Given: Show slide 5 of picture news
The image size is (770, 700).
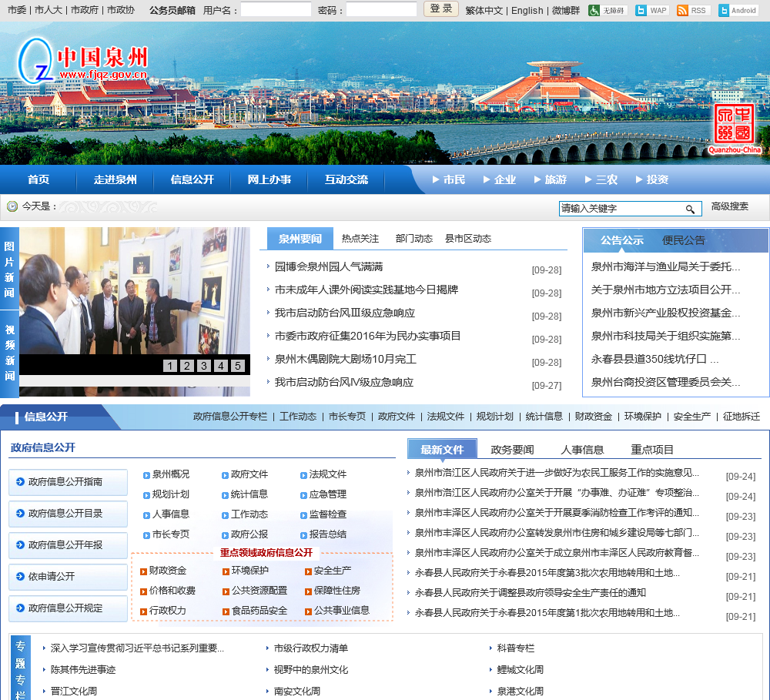Looking at the screenshot, I should tap(238, 366).
